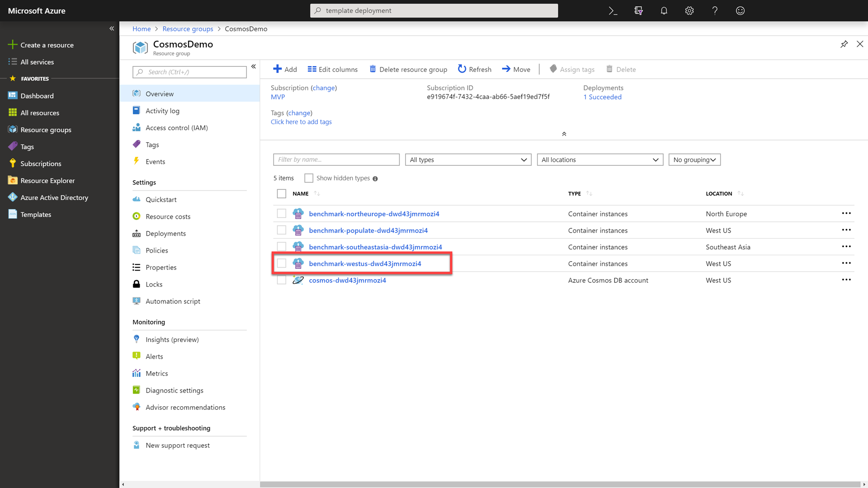The image size is (868, 488).
Task: Select the benchmark-westus-dwd43jmrmozi4 checkbox
Action: point(281,263)
